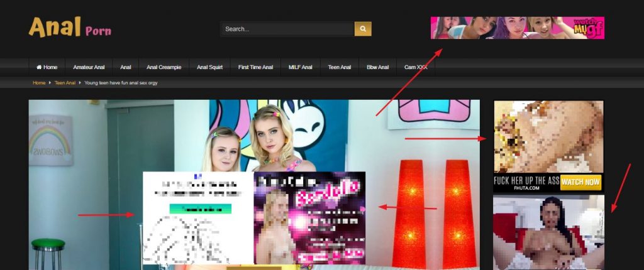This screenshot has width=644, height=270.
Task: Click the Home breadcrumb link
Action: click(39, 83)
